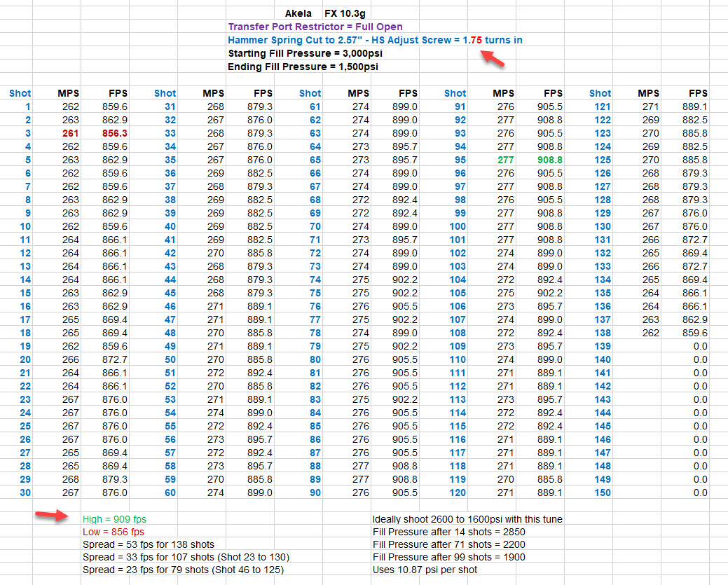
Task: Click shot number 90 cell
Action: tap(315, 493)
